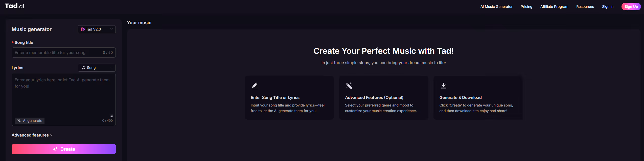Open the Pricing page
The height and width of the screenshot is (161, 644).
coord(526,7)
